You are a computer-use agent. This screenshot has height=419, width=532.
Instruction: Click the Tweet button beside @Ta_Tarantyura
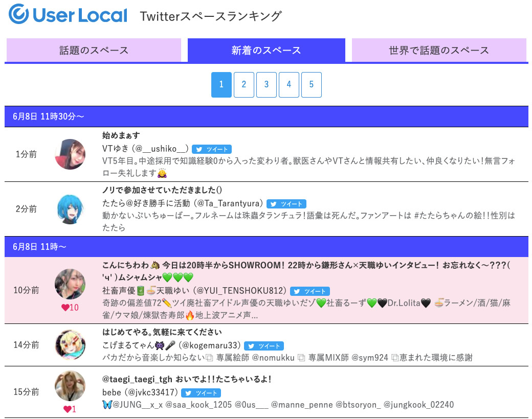[x=286, y=204]
